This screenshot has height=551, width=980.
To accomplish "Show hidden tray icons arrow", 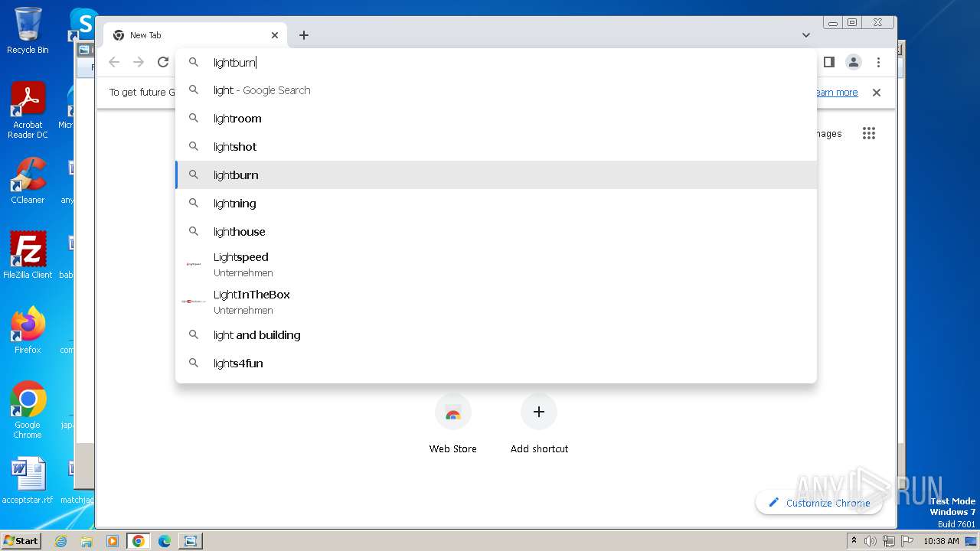I will coord(854,541).
